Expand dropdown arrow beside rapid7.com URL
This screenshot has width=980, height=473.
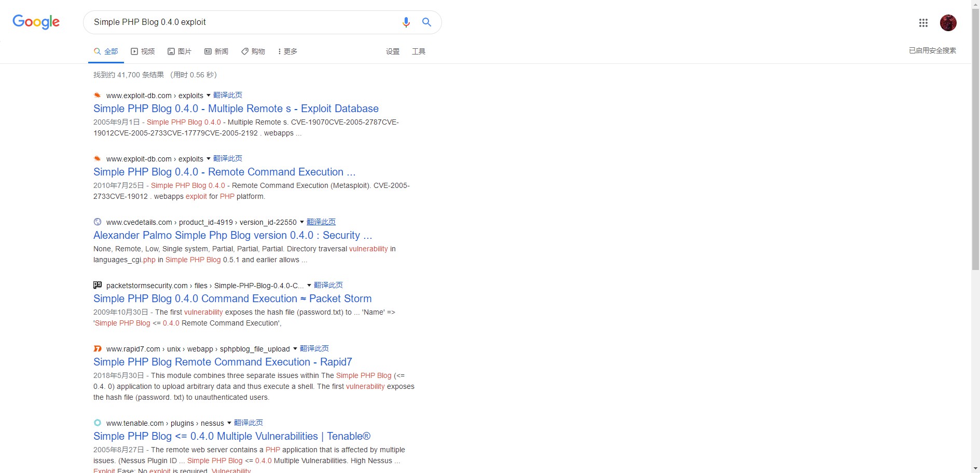click(295, 349)
